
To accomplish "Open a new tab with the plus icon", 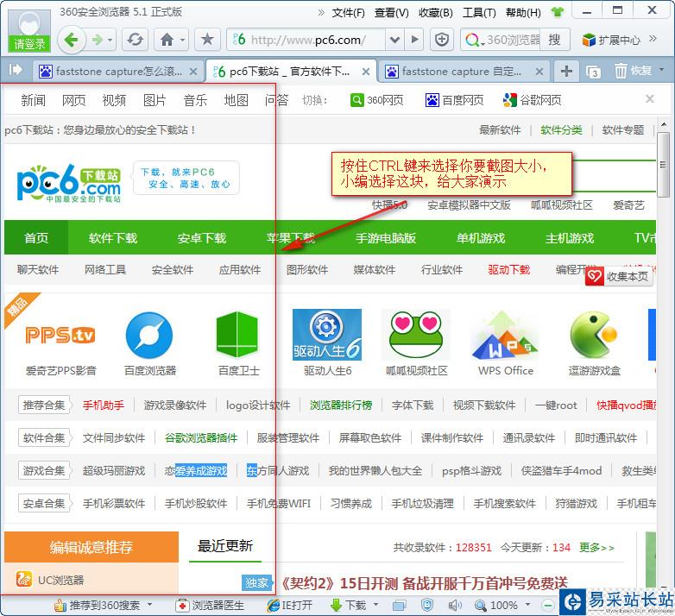I will click(566, 71).
